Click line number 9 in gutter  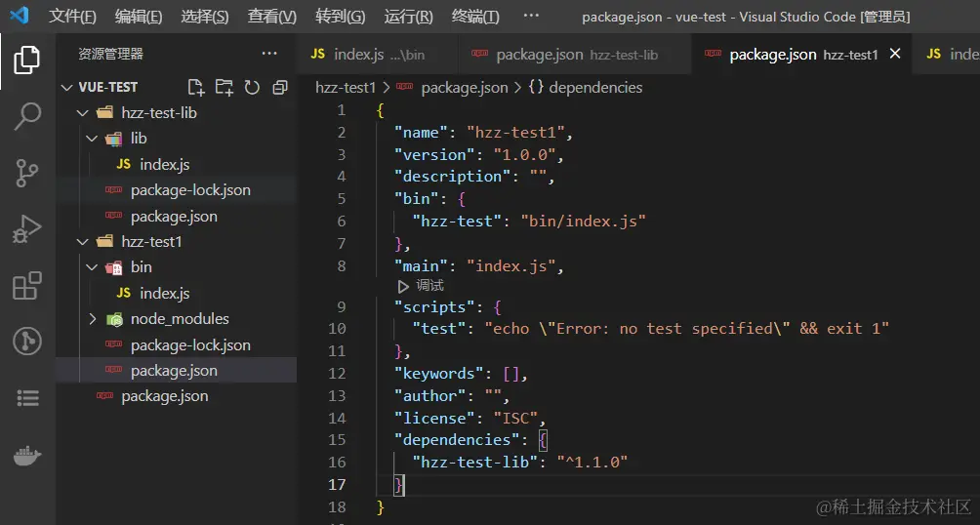(x=341, y=306)
